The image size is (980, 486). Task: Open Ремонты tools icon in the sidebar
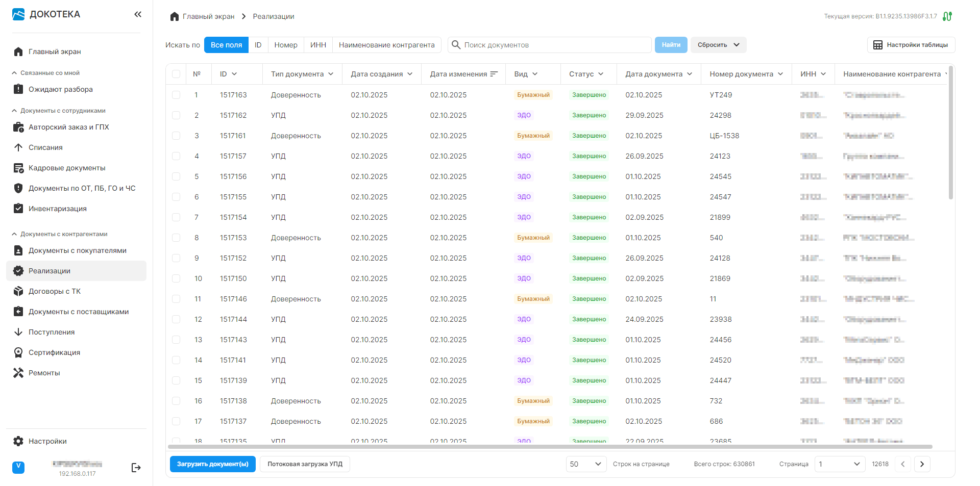click(x=18, y=373)
